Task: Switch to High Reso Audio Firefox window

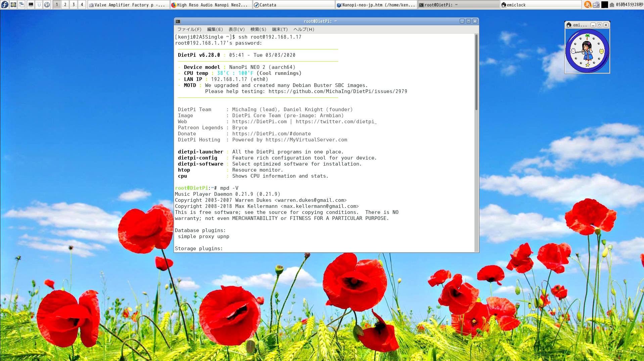Action: 212,5
